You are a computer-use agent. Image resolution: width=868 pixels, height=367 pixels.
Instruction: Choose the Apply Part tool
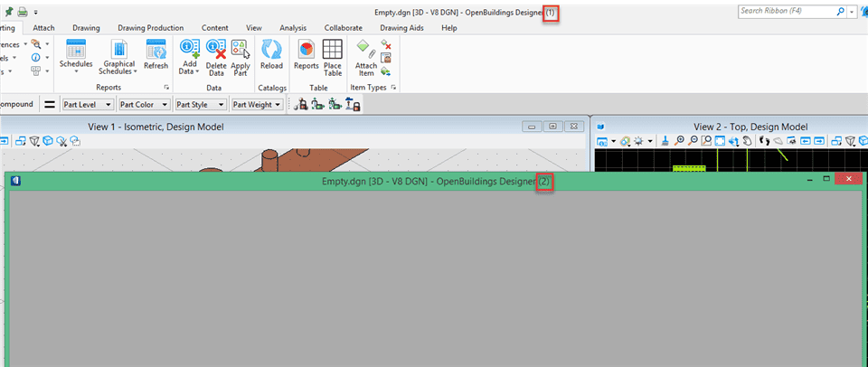tap(241, 58)
